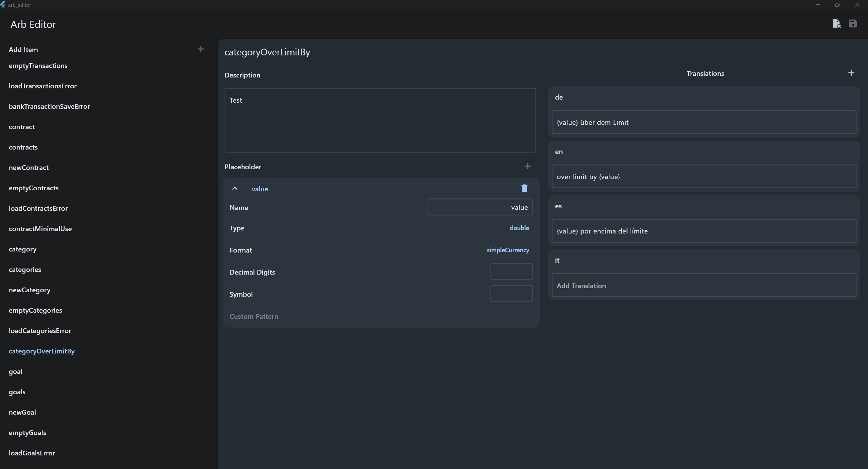
Task: Add a translation with the plus icon
Action: [x=851, y=73]
